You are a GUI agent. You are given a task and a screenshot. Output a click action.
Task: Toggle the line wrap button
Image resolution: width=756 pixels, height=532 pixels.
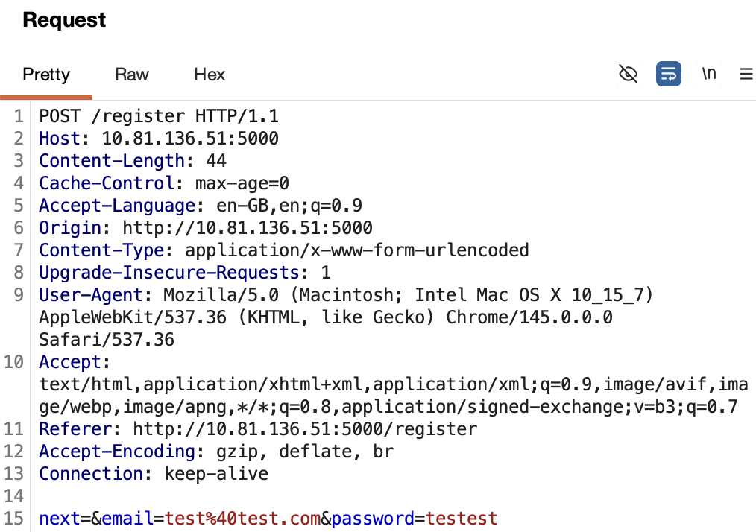(669, 74)
